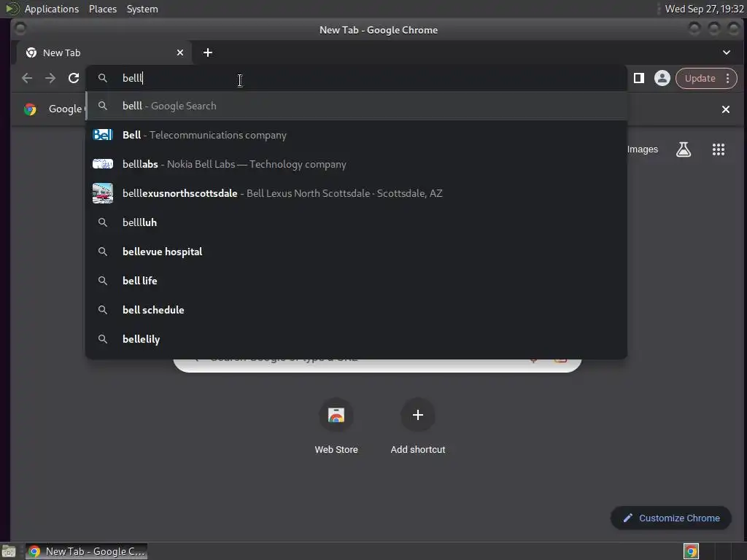Viewport: 747px width, 560px height.
Task: Select 'belll - Google Search' suggestion
Action: coord(356,106)
